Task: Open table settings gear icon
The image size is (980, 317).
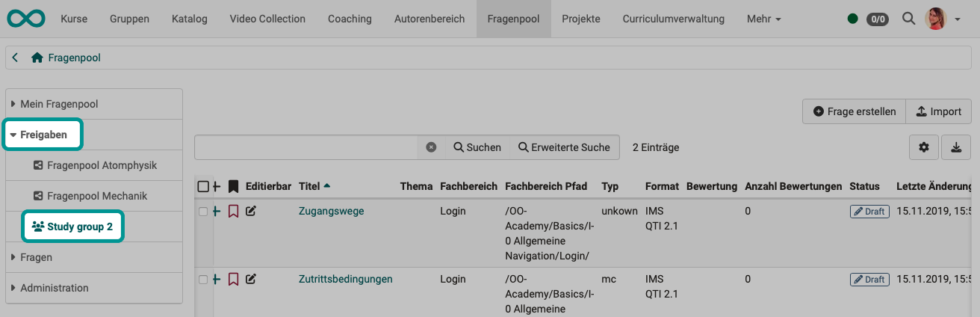Action: (924, 147)
